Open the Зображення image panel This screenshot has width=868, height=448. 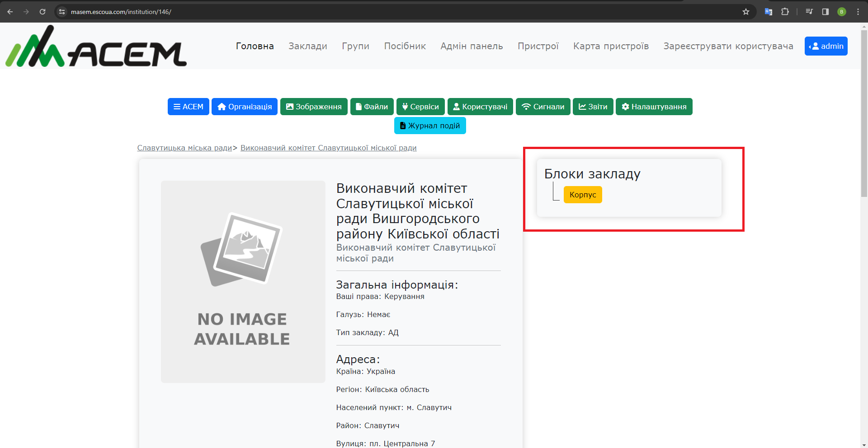(x=314, y=107)
